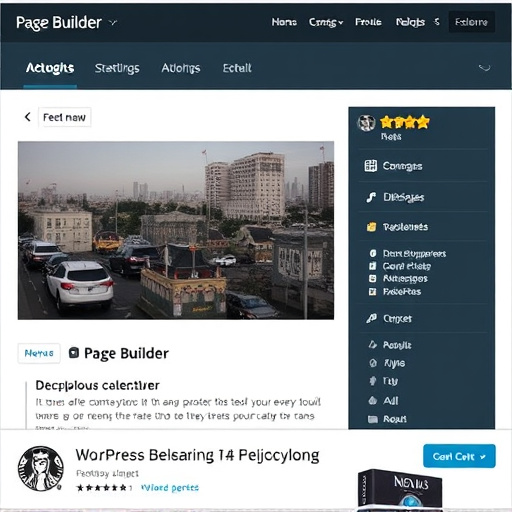The height and width of the screenshot is (512, 512).
Task: Expand the second dropdown menu in the top nav
Action: click(326, 22)
